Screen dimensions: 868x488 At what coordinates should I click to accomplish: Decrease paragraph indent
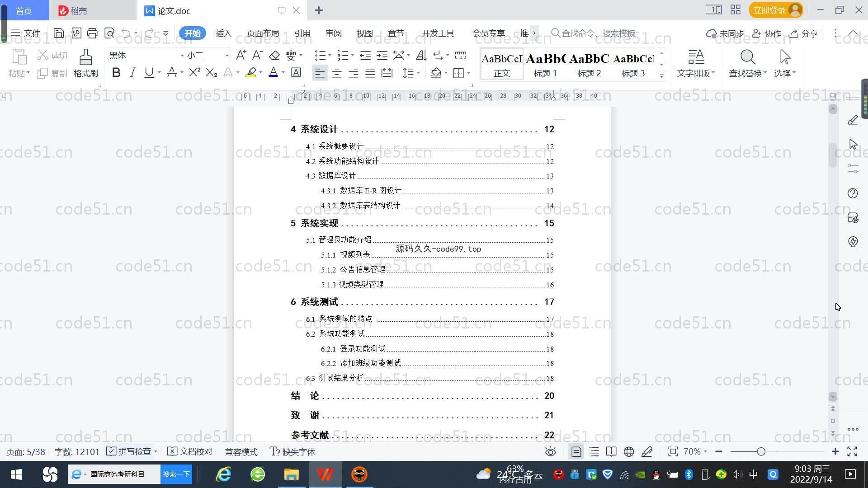coord(365,55)
